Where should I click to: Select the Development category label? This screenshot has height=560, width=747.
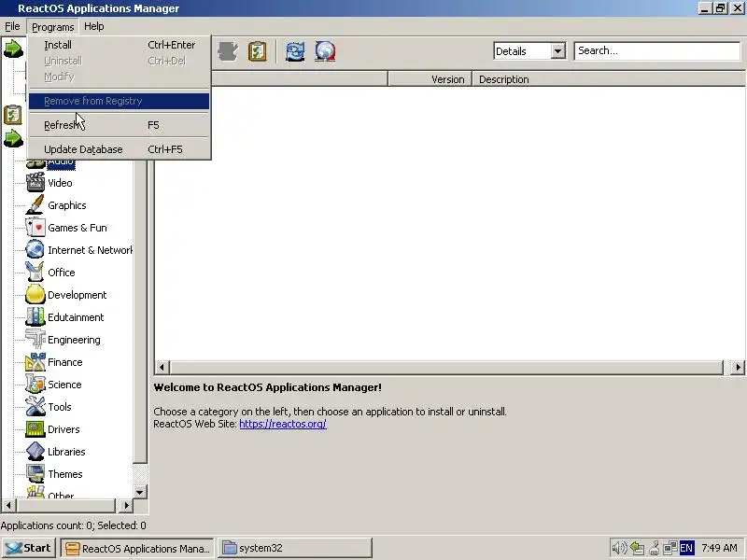(78, 295)
